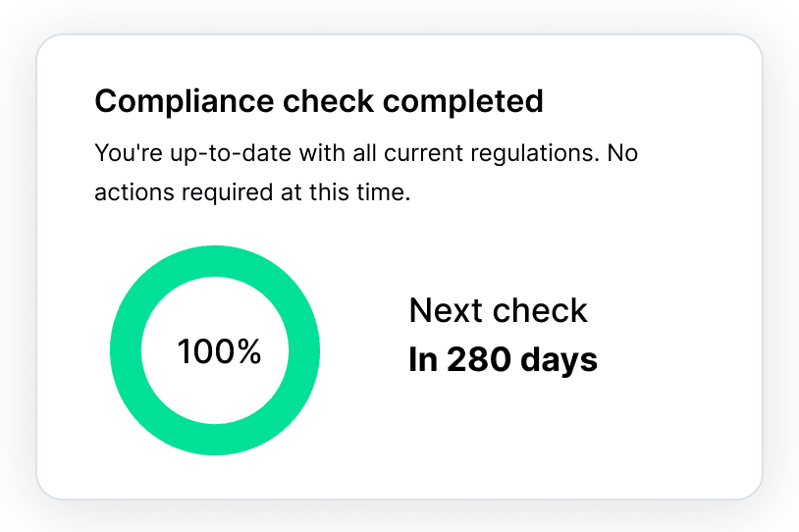
Task: Click the word "completed" in the heading
Action: click(462, 101)
